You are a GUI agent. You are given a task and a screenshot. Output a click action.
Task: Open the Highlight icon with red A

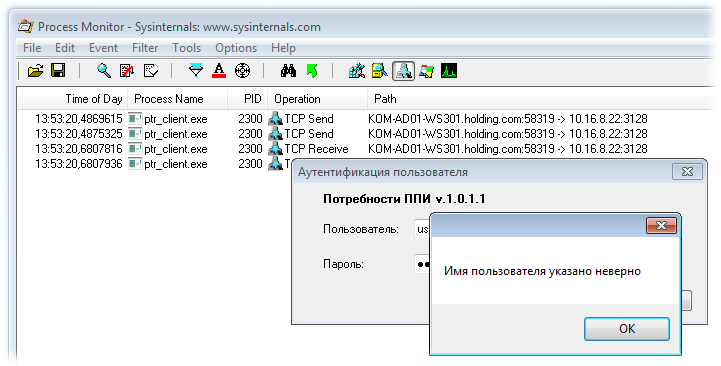(219, 71)
